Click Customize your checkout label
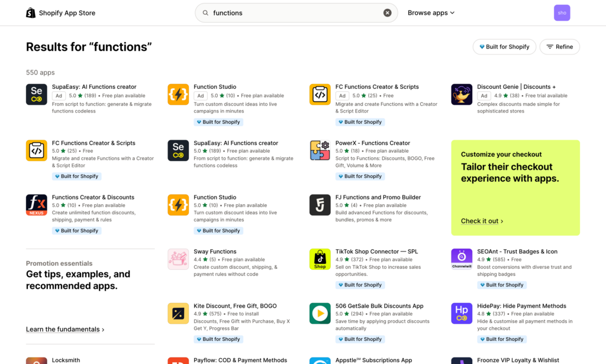 (501, 154)
